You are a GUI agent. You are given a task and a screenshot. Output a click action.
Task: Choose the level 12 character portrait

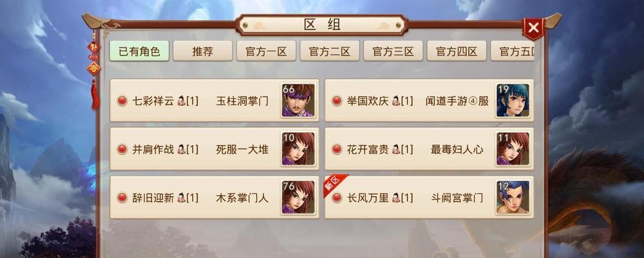click(x=513, y=197)
